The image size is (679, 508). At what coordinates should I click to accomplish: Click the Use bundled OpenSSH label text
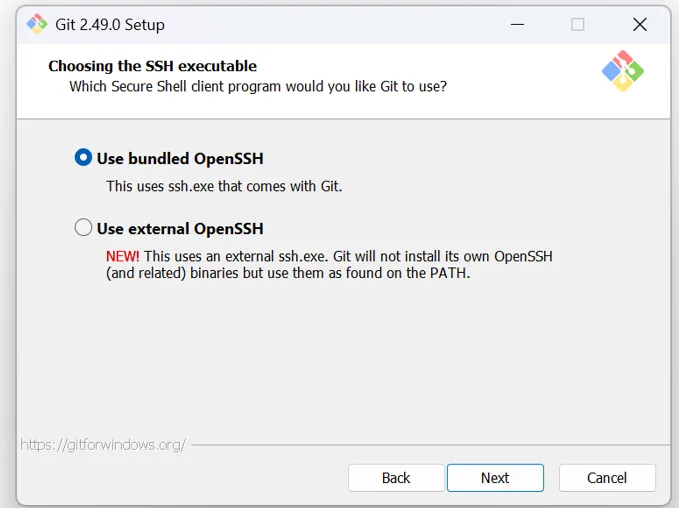tap(180, 158)
